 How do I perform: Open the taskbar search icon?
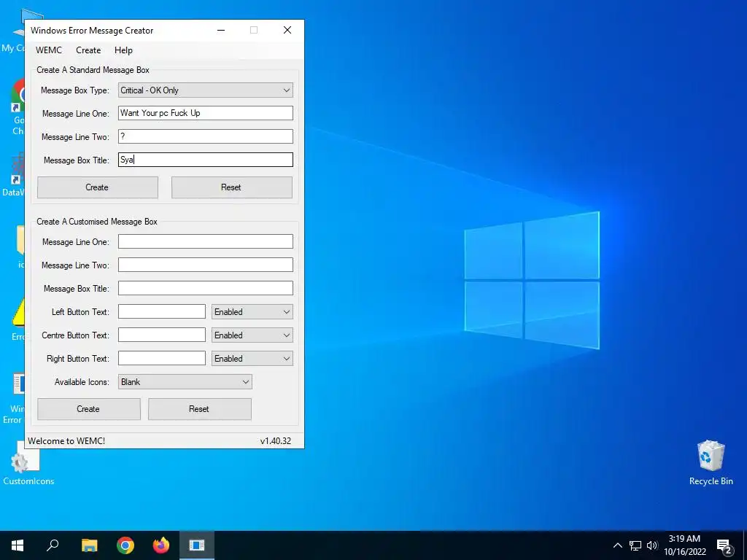53,545
